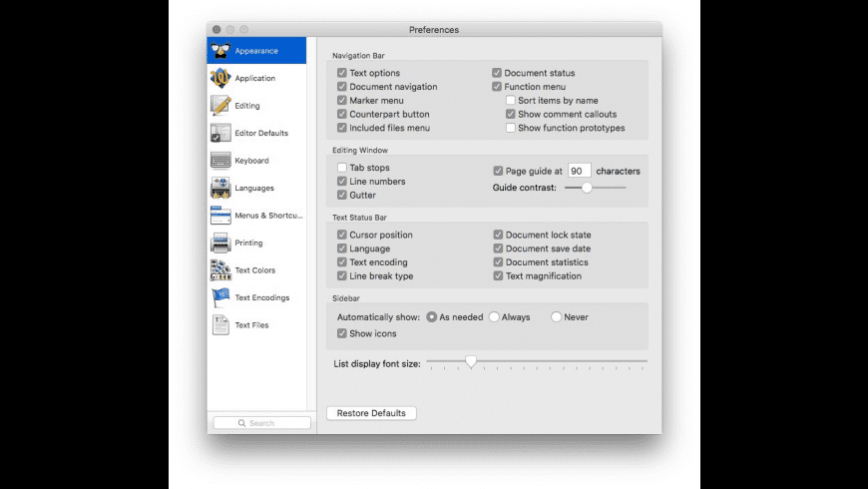Toggle Line numbers checkbox
Image resolution: width=868 pixels, height=489 pixels.
pyautogui.click(x=342, y=181)
